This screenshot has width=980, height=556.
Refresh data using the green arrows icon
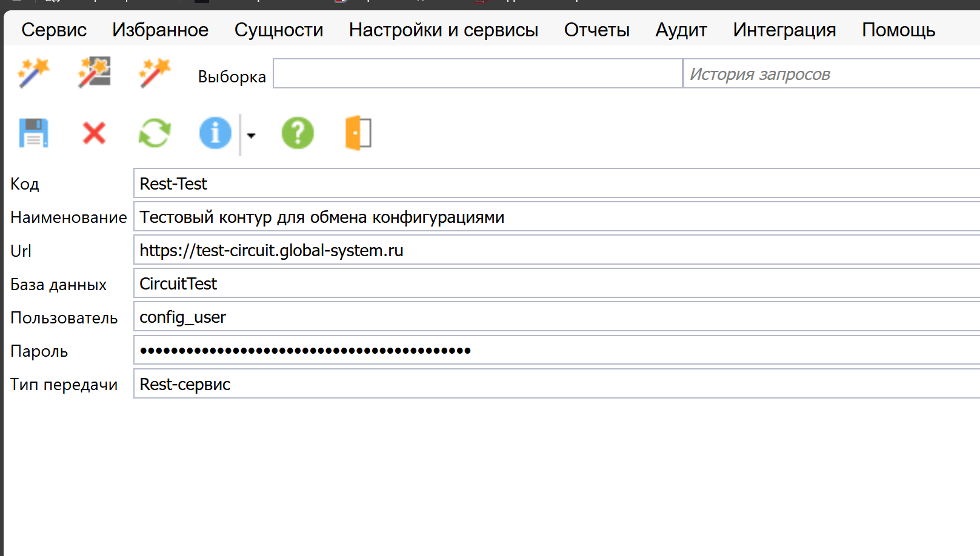coord(155,133)
